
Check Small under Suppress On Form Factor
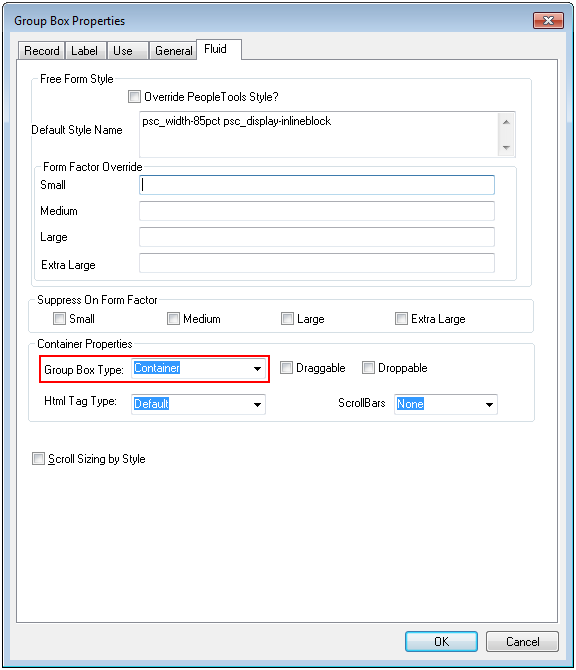[x=59, y=319]
